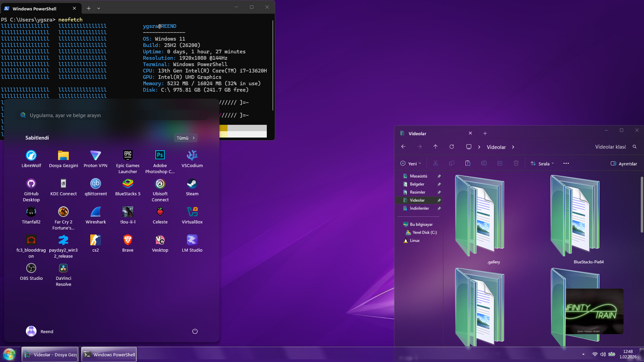Viewport: 644px width, 362px height.
Task: Add a new tab in File Explorer
Action: (485, 134)
